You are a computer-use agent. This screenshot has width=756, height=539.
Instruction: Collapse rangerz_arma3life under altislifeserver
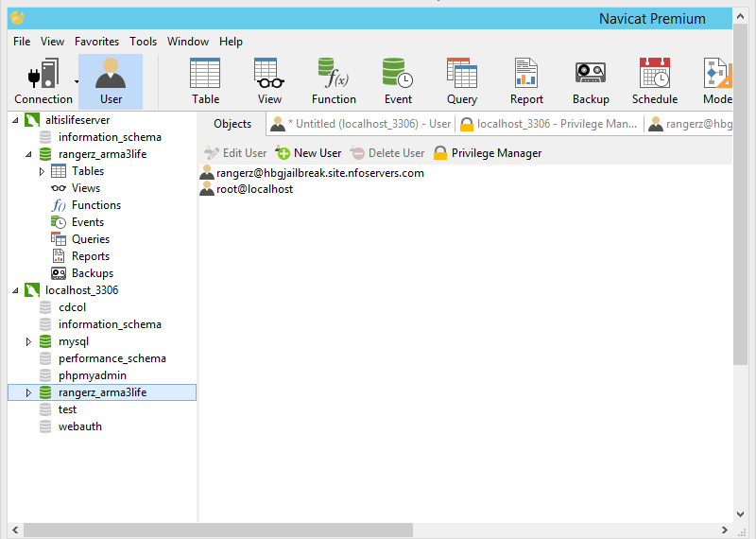[x=28, y=154]
